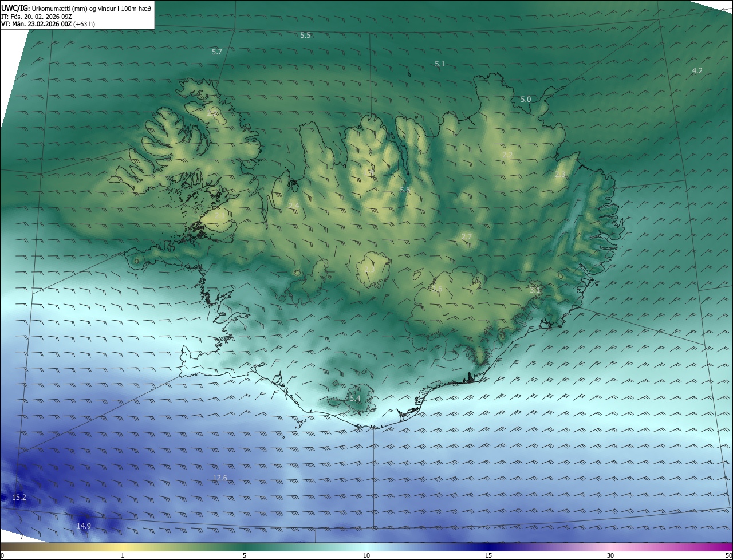This screenshot has width=733, height=560.
Task: Click the 4.2 value label on the map
Action: [x=697, y=70]
